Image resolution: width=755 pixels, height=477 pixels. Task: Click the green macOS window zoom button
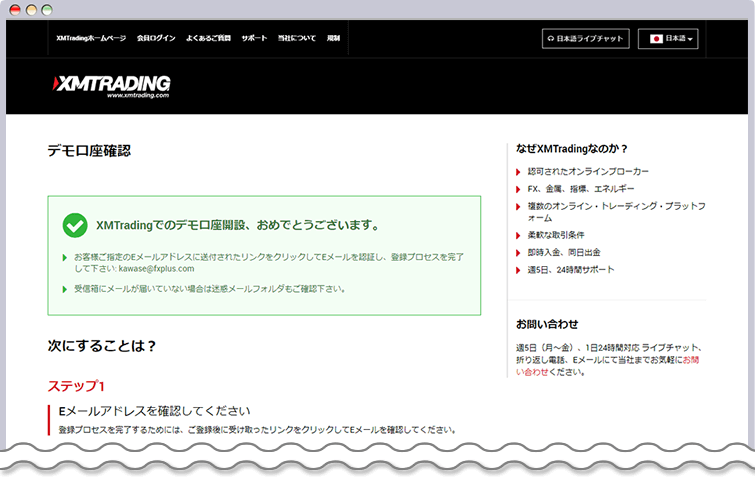47,10
